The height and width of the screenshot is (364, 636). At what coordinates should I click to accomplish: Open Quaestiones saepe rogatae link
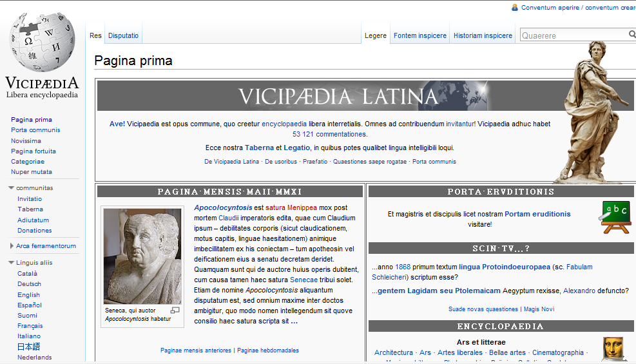[370, 162]
